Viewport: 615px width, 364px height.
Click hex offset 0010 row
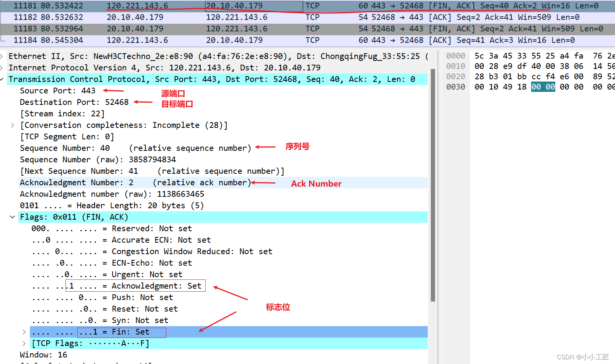pyautogui.click(x=456, y=66)
